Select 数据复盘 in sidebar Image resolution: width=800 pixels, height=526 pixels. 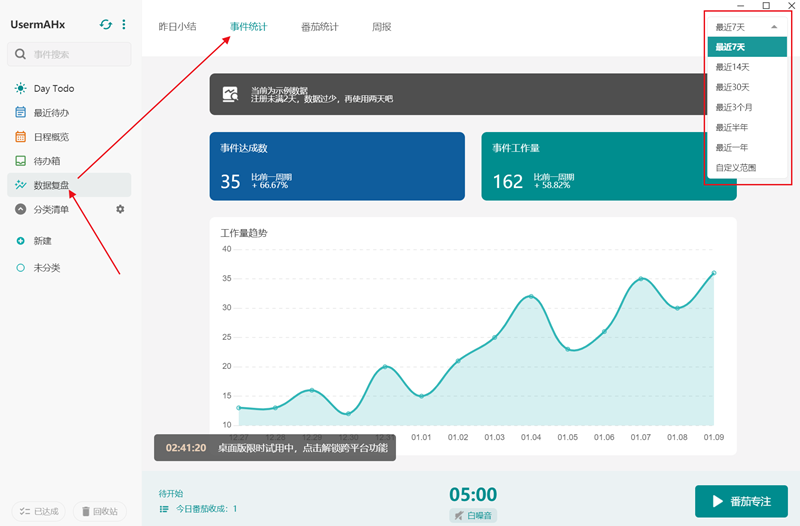[69, 185]
